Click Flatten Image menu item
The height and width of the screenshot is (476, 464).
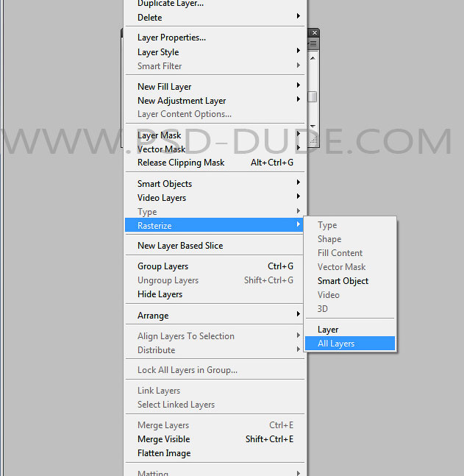(164, 453)
